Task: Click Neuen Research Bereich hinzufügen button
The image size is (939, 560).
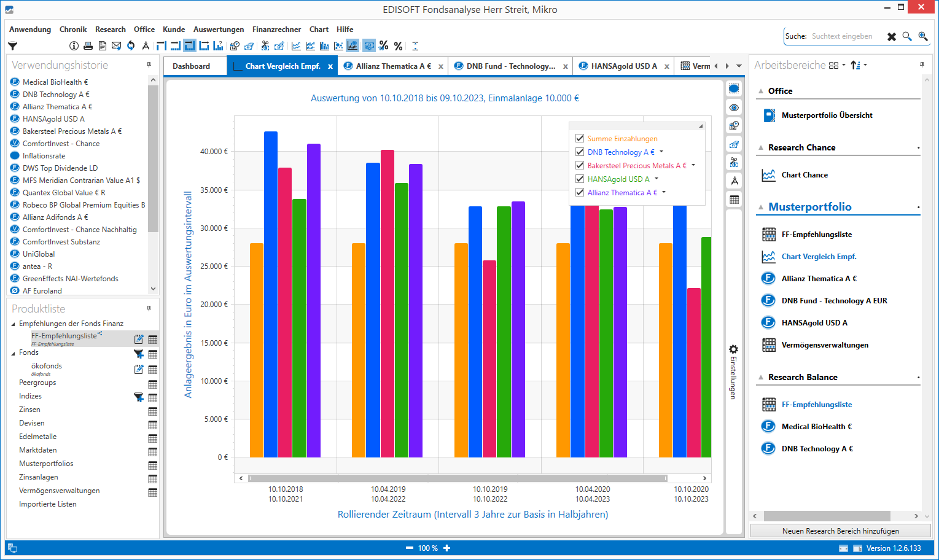Action: 840,531
